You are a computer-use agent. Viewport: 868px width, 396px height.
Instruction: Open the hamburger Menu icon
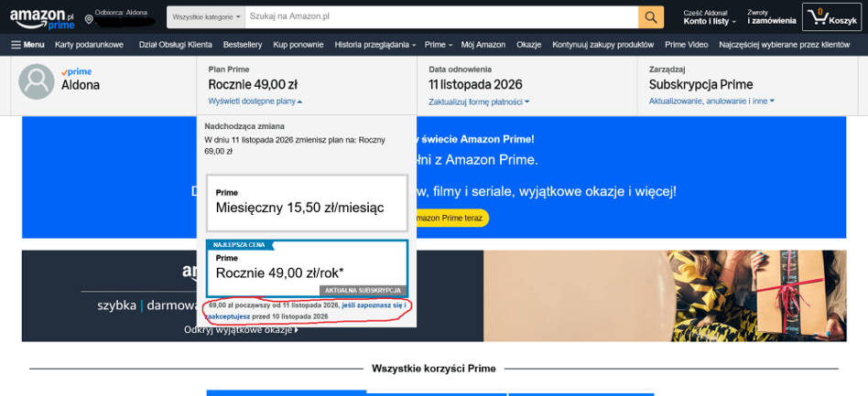(27, 45)
